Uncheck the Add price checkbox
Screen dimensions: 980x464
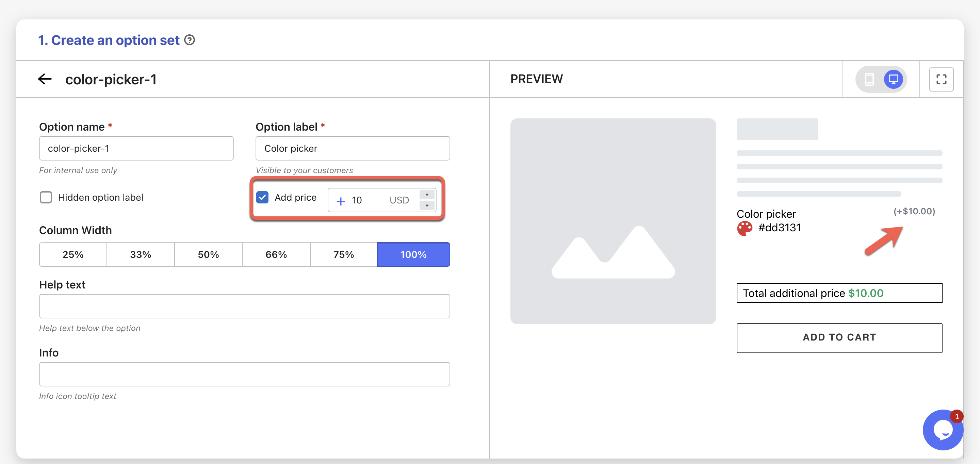262,197
